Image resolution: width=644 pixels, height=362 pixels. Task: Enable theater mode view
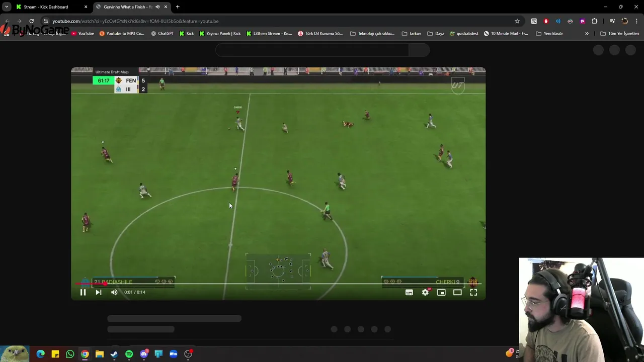457,292
